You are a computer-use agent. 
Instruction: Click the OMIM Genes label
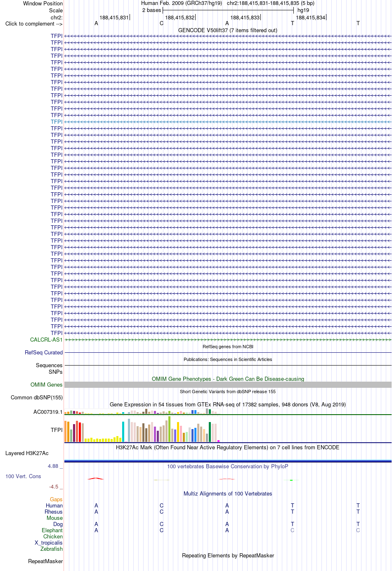pos(46,385)
